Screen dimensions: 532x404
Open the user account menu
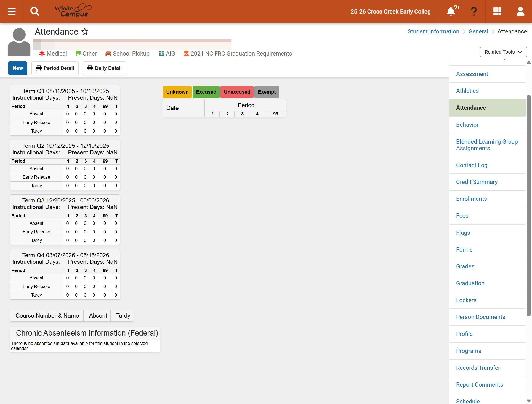pos(520,11)
